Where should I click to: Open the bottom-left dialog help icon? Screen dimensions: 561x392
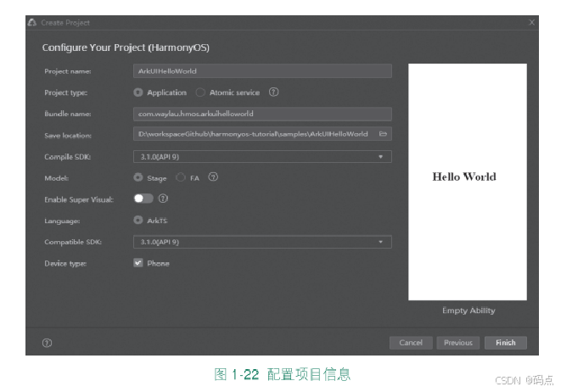tap(47, 343)
